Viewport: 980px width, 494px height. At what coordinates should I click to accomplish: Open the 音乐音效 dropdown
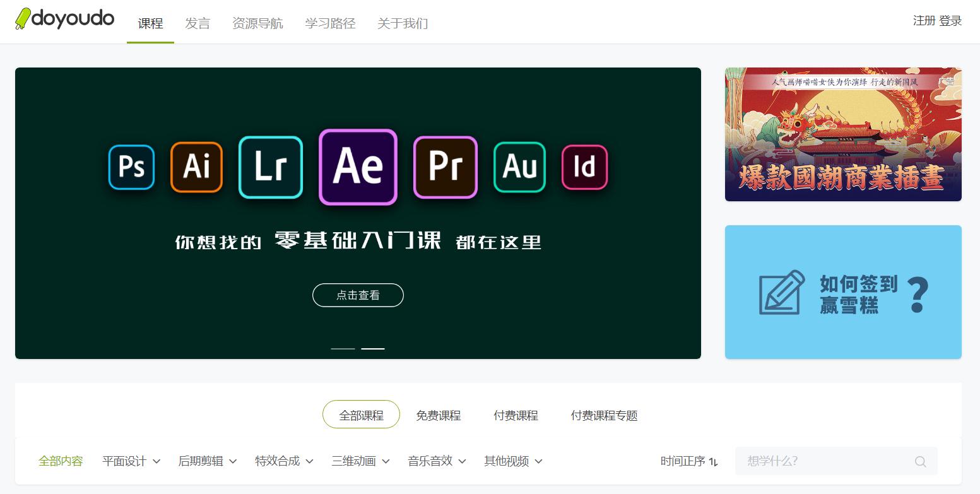(432, 461)
